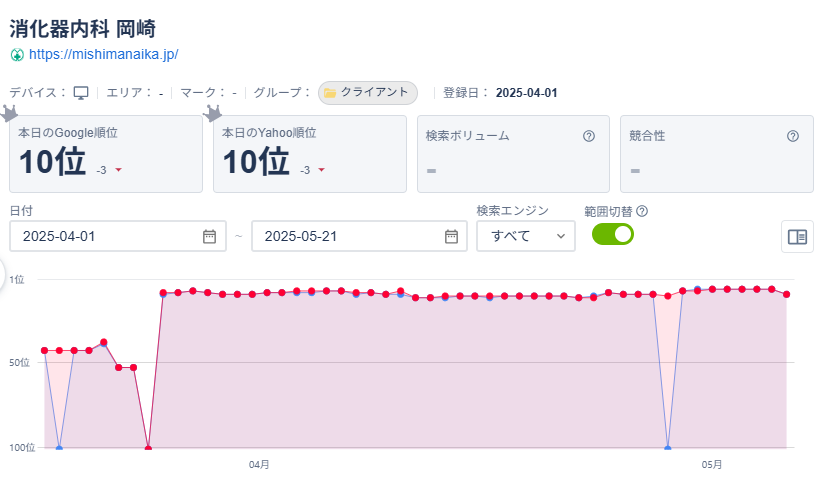
Task: Click help icon beside 検索ボリューム
Action: pos(589,136)
